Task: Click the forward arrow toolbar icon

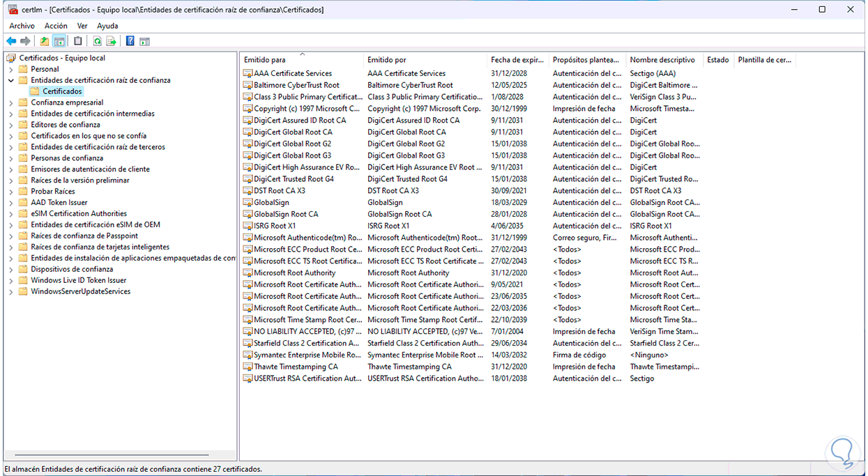Action: pyautogui.click(x=26, y=41)
